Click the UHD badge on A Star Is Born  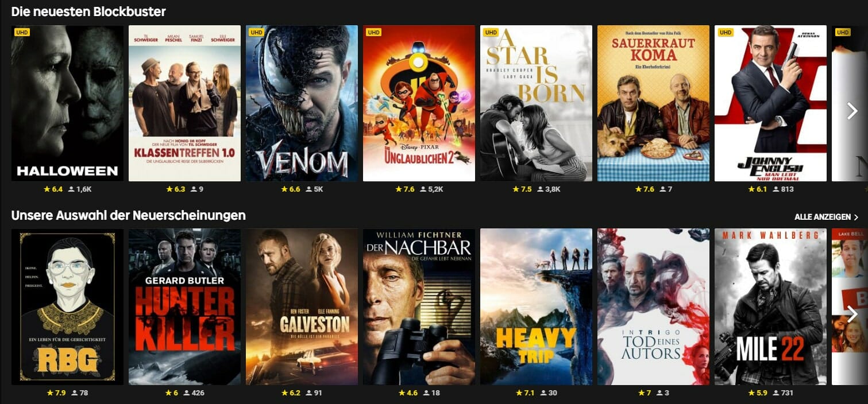(491, 32)
